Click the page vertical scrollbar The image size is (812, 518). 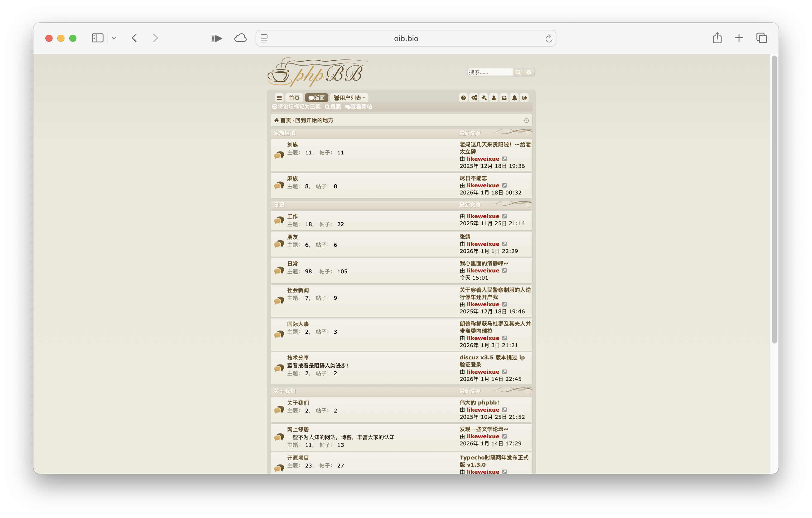click(x=774, y=199)
